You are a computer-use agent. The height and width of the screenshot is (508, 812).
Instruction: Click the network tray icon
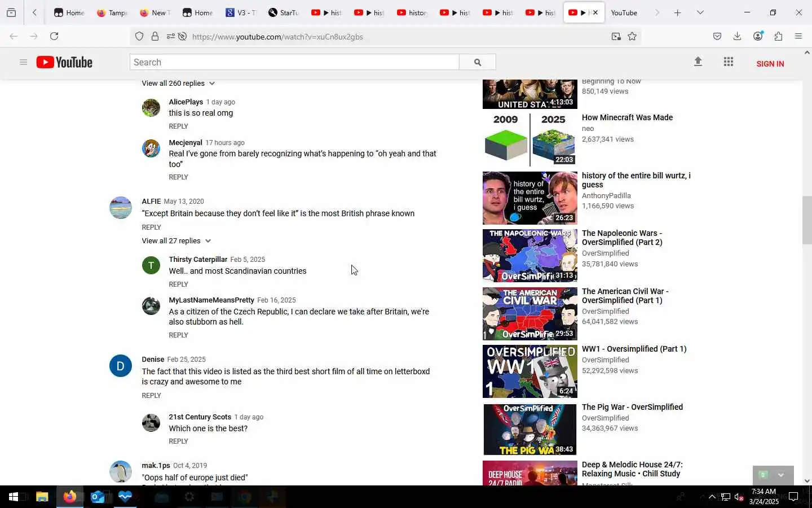coord(726,497)
